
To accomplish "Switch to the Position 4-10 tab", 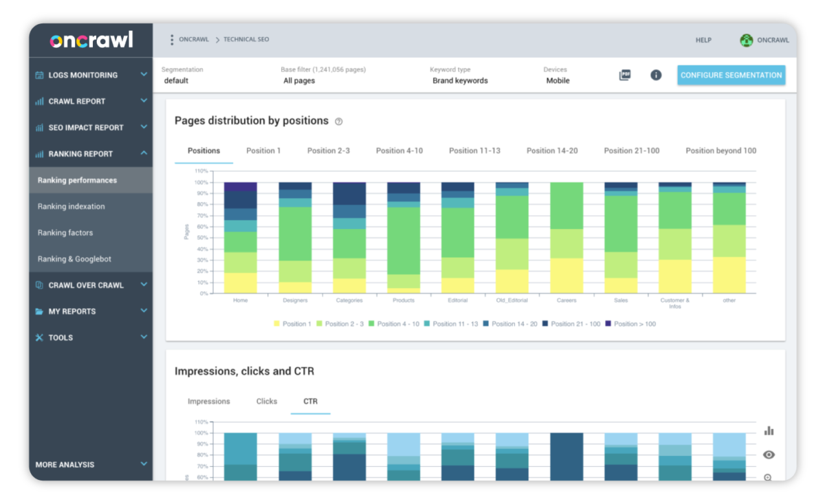I will tap(399, 151).
